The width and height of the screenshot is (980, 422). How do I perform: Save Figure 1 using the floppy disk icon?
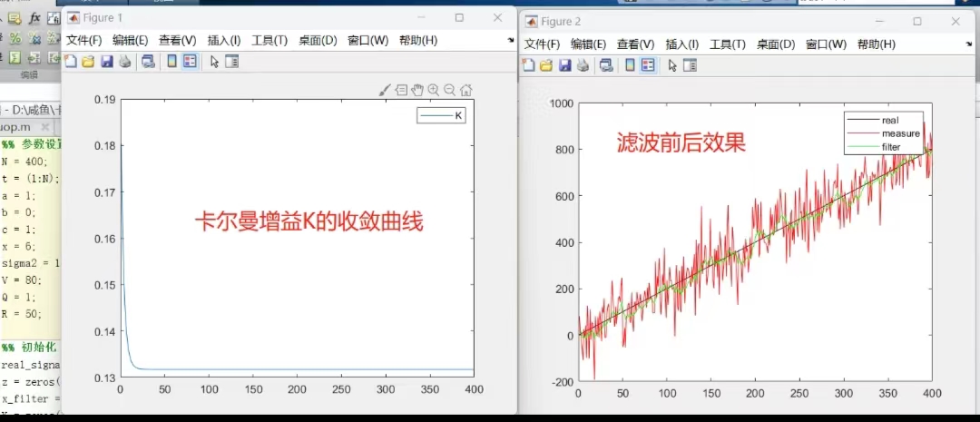pos(106,62)
